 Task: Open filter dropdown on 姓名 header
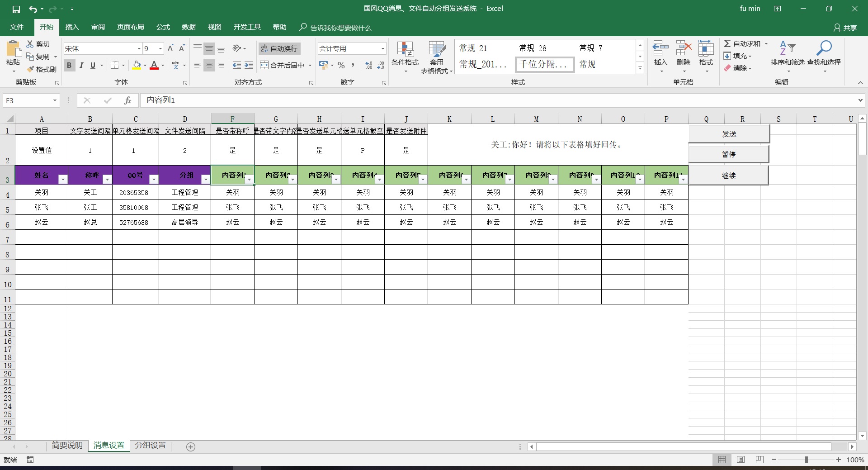[x=63, y=180]
